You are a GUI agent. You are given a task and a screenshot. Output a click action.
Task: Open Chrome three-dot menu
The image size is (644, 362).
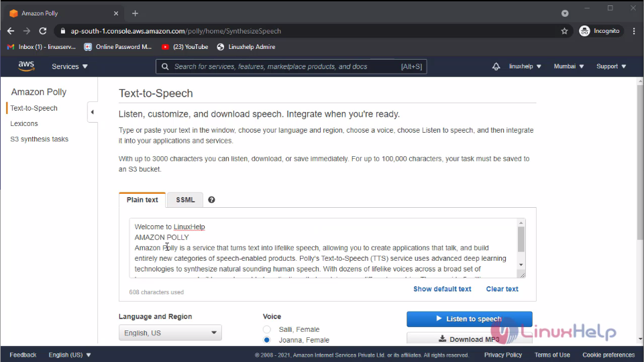tap(634, 31)
